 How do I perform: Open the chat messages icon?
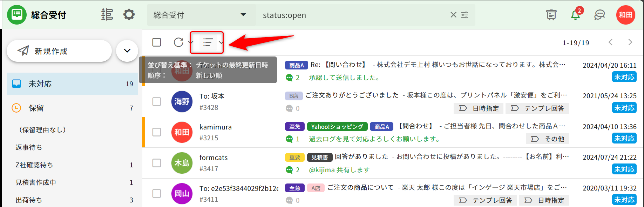(x=599, y=15)
